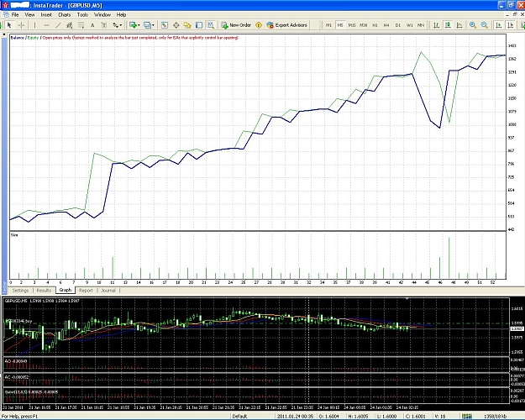Select the Fibonacci Retracement tool
Viewport: 525px width, 420px height.
coord(81,25)
